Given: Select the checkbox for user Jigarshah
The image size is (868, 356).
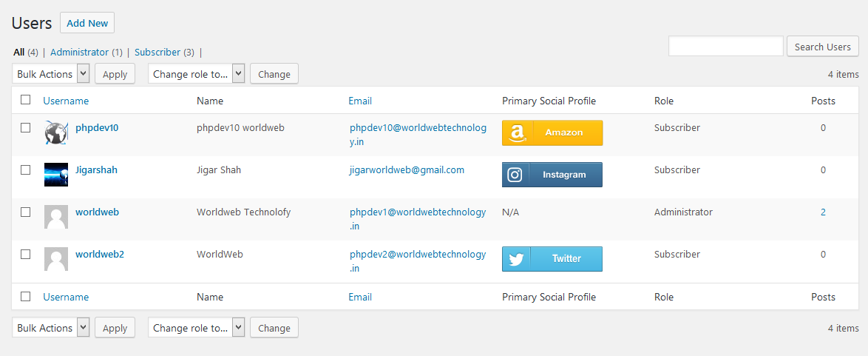Looking at the screenshot, I should tap(26, 169).
